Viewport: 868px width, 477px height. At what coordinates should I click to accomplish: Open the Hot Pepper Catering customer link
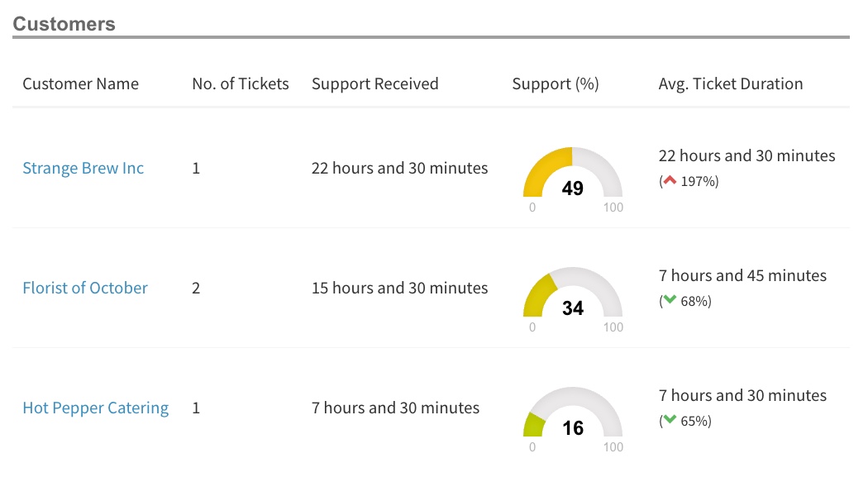(x=96, y=408)
